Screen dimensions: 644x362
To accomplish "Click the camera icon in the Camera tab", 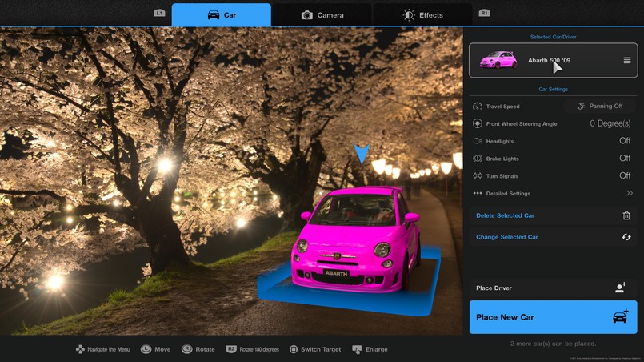I will pos(307,15).
